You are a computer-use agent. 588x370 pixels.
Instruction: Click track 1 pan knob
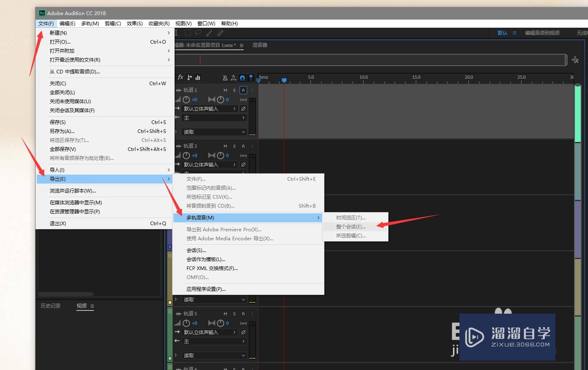click(220, 100)
